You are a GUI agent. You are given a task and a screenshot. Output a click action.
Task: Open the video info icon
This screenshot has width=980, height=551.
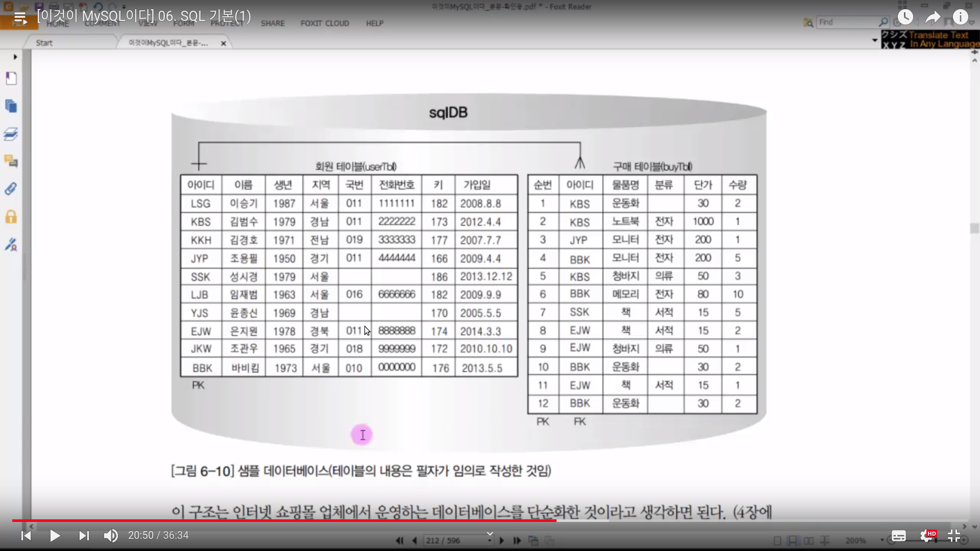961,17
